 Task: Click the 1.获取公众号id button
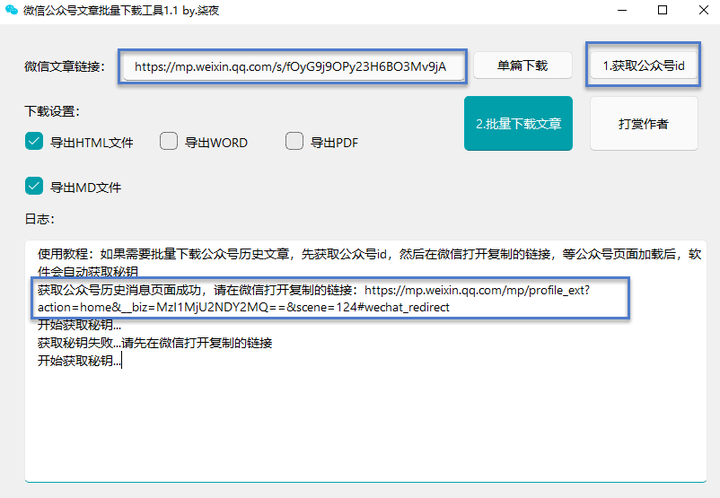point(643,66)
